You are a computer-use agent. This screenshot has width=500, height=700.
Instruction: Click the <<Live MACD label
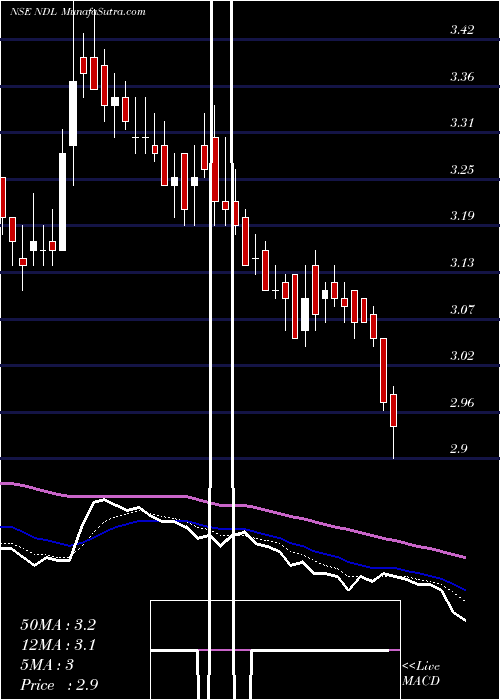pyautogui.click(x=421, y=674)
